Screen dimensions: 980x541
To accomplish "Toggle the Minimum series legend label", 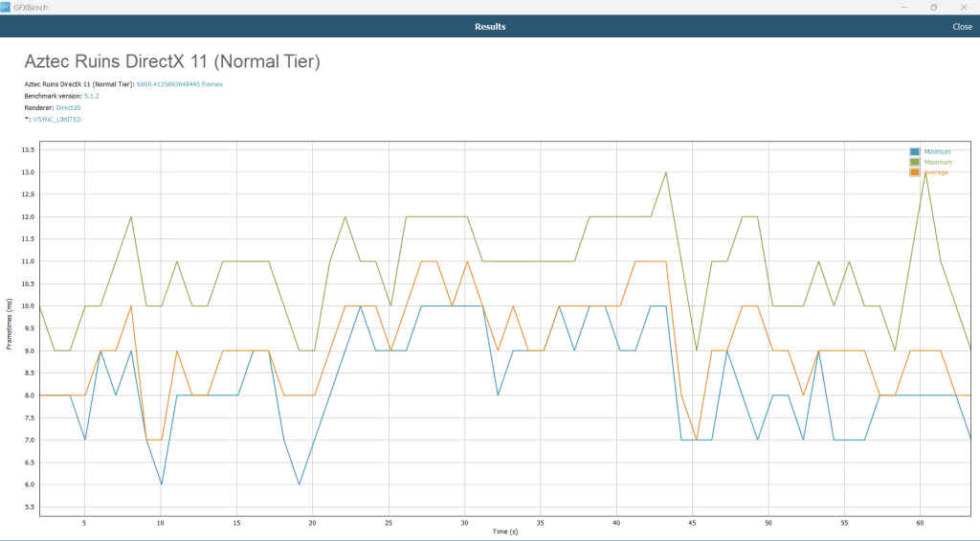I will pyautogui.click(x=938, y=152).
